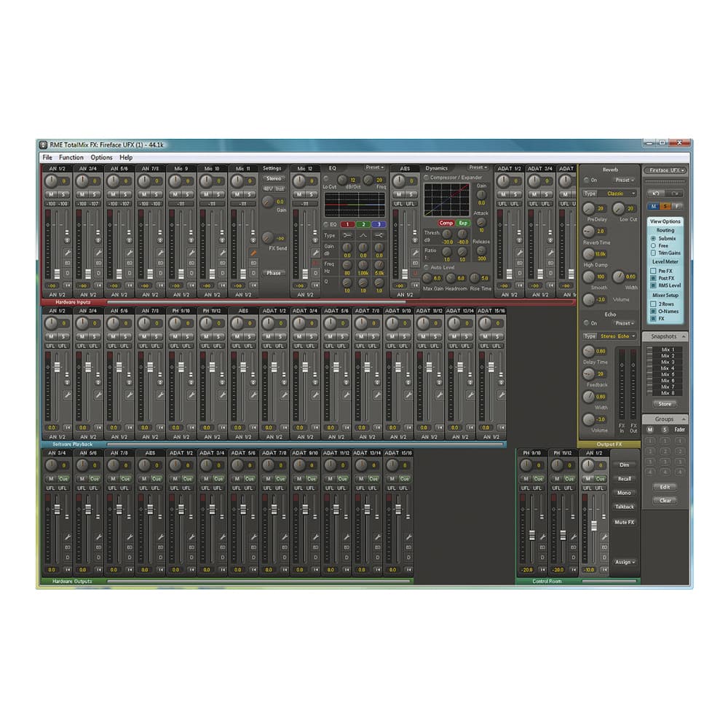Click Control Room AN 1/2 main fader
Viewport: 728px width, 728px height.
(594, 526)
